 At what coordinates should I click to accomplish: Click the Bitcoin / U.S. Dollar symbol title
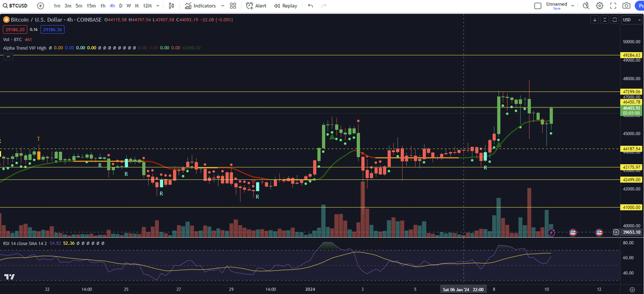(38, 20)
